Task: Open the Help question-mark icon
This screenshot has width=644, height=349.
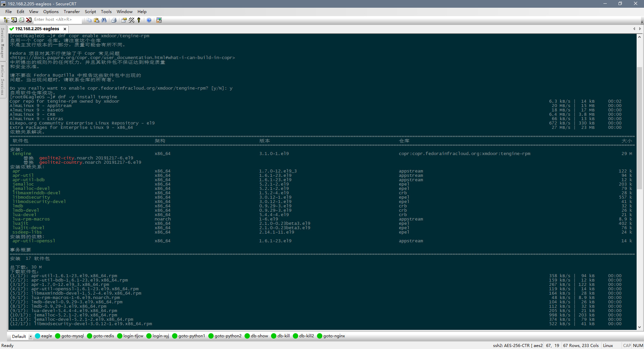Action: click(149, 20)
